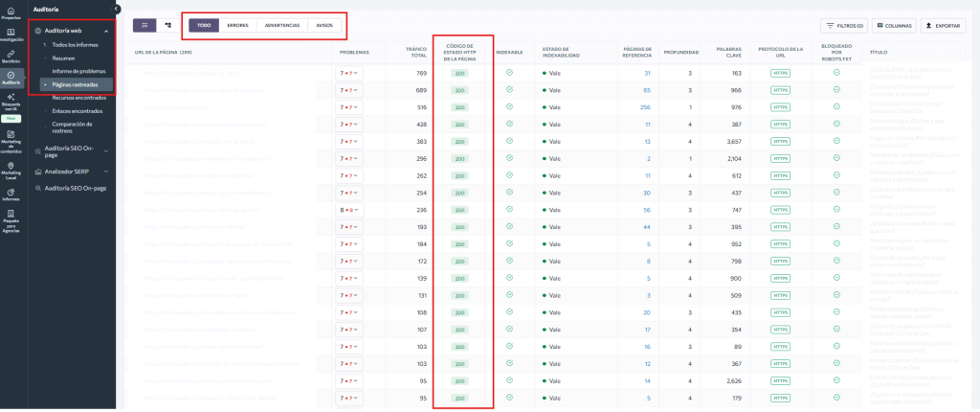Open Marketing Local from the sidebar
980x412 pixels.
tap(11, 172)
